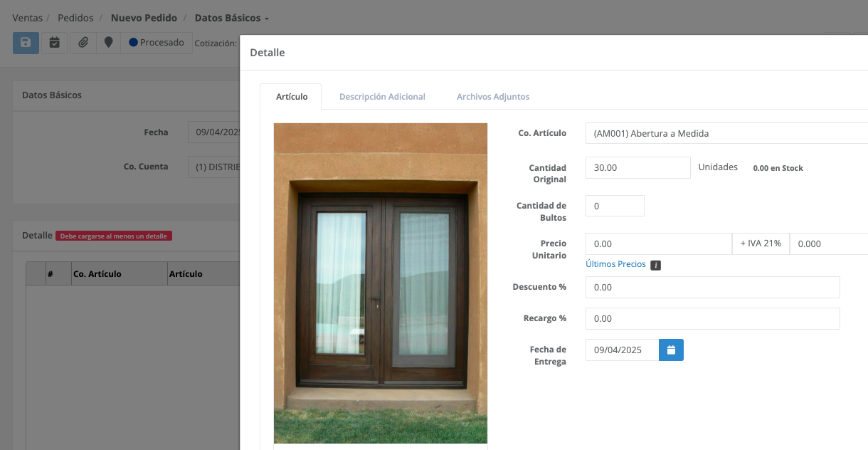Click the map location pin icon
Image resolution: width=868 pixels, height=450 pixels.
108,43
